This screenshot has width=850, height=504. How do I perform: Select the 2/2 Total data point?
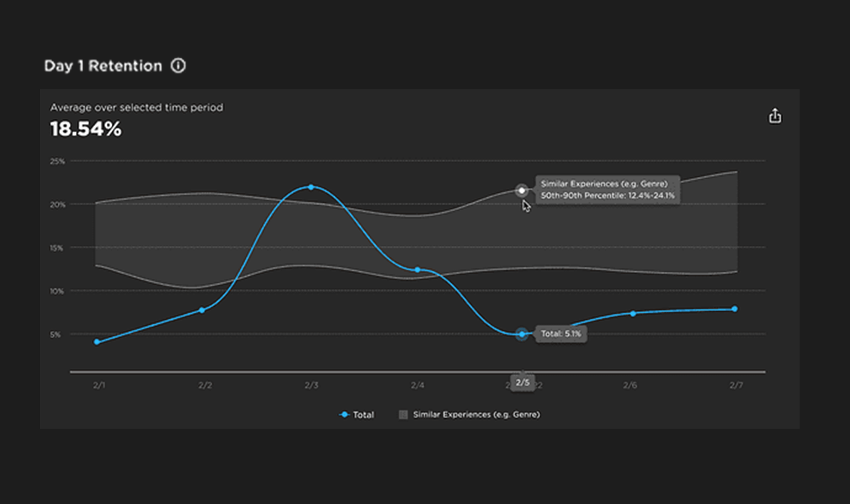[x=202, y=310]
